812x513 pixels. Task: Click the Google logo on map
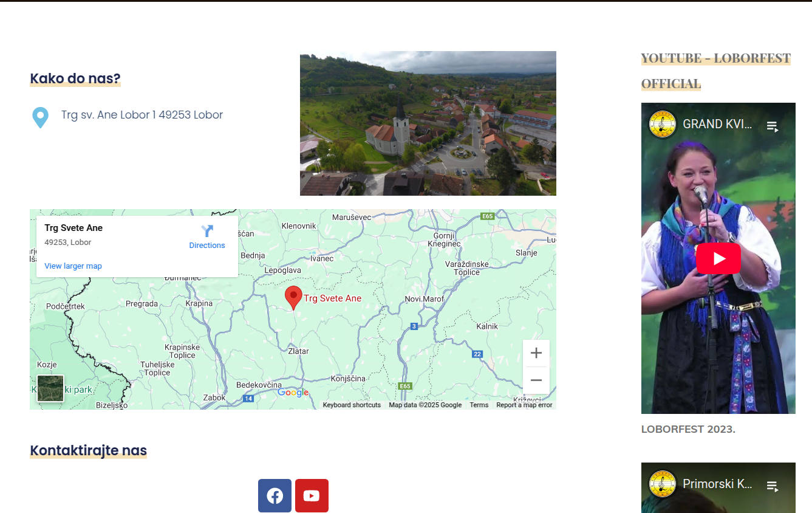pyautogui.click(x=293, y=393)
